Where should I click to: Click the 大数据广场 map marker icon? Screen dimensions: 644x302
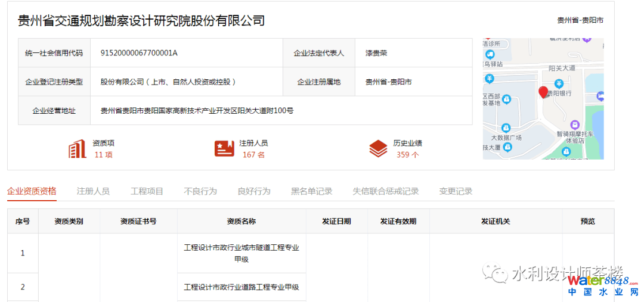[x=506, y=127]
